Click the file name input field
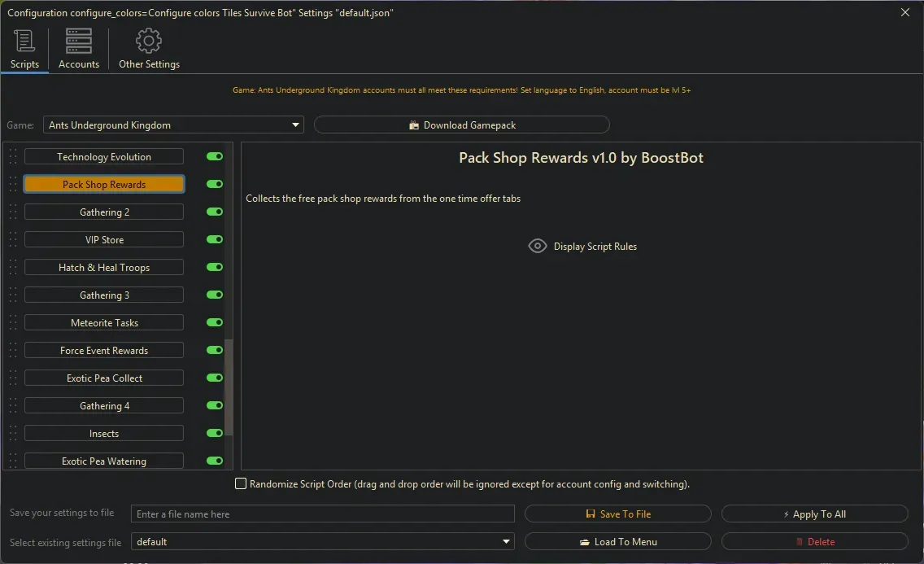The width and height of the screenshot is (924, 564). pos(322,514)
